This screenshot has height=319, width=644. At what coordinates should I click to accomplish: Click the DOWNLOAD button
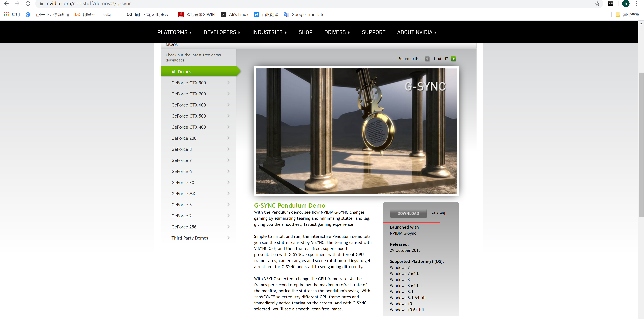click(x=408, y=214)
